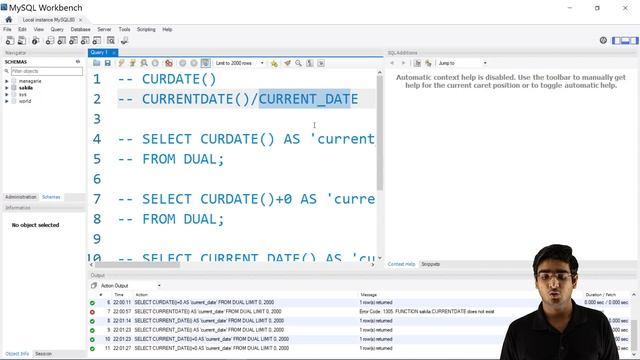Create a new stored procedure icon
Viewport: 640px width, 360px height.
85,40
